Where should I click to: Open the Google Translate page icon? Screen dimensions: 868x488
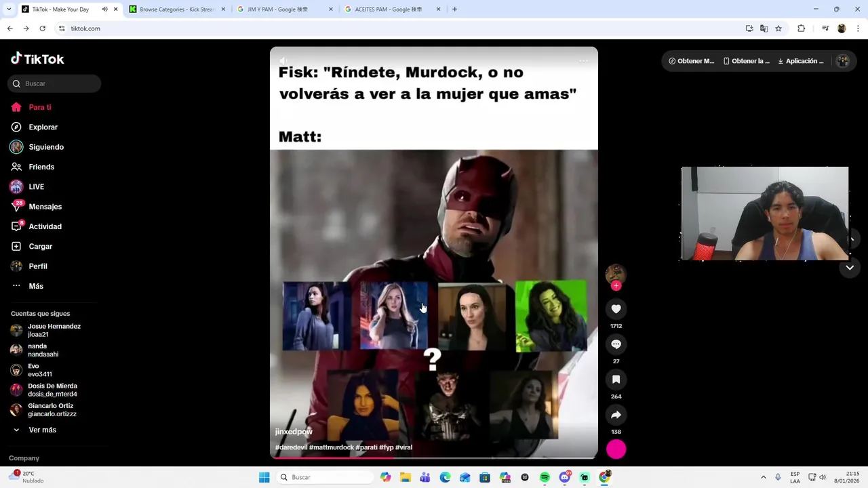(x=764, y=28)
